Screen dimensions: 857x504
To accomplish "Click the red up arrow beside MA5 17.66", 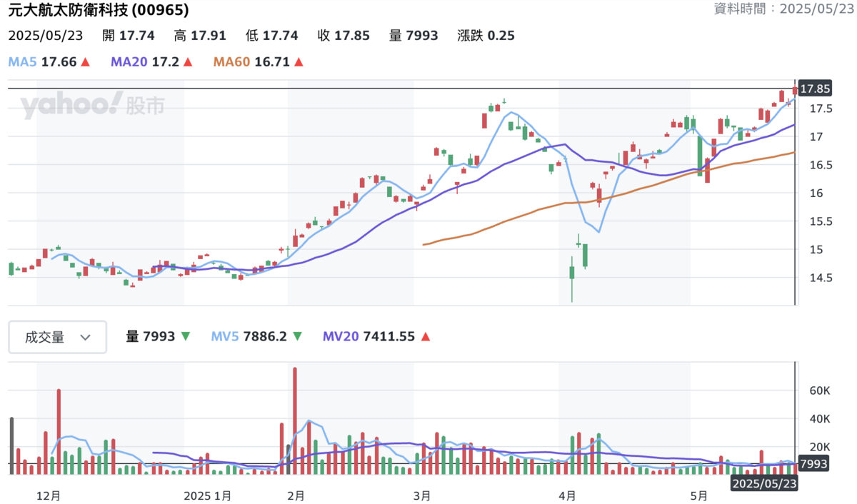I will pos(86,62).
